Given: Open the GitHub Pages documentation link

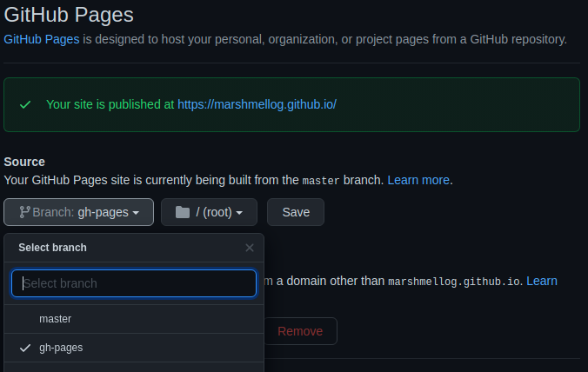Looking at the screenshot, I should (x=42, y=39).
